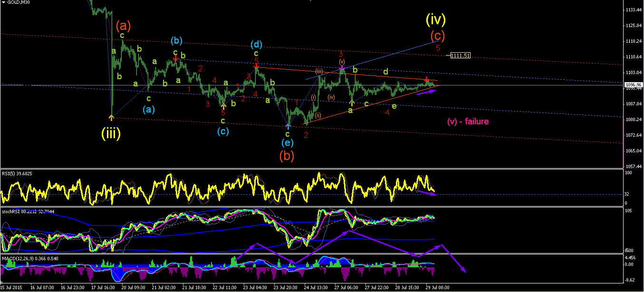
Task: Click the MACD scale value -8.62
Action: [x=630, y=280]
